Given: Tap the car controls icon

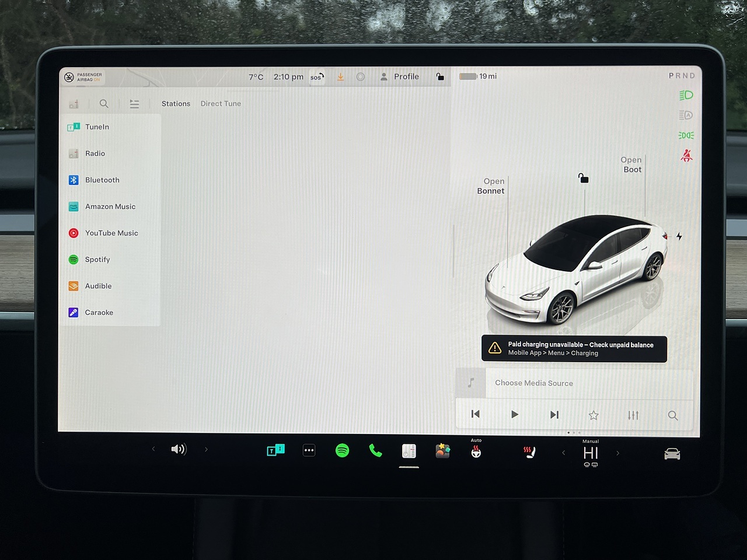Looking at the screenshot, I should pos(672,454).
